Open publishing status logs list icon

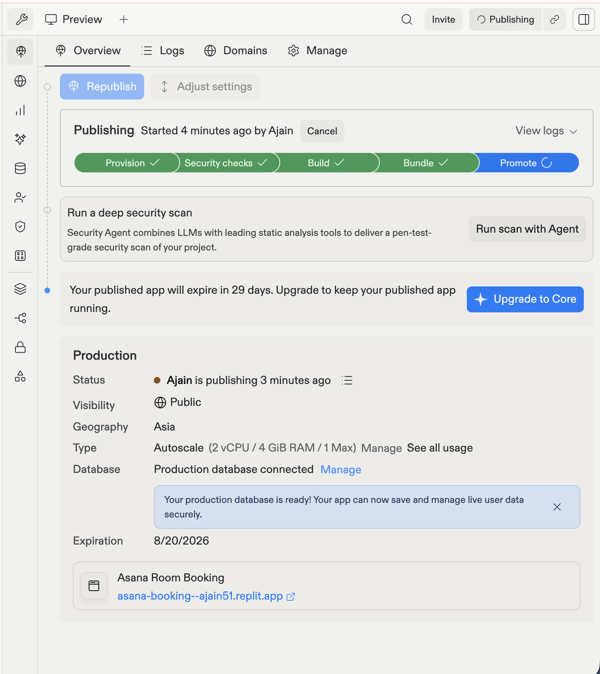(347, 380)
